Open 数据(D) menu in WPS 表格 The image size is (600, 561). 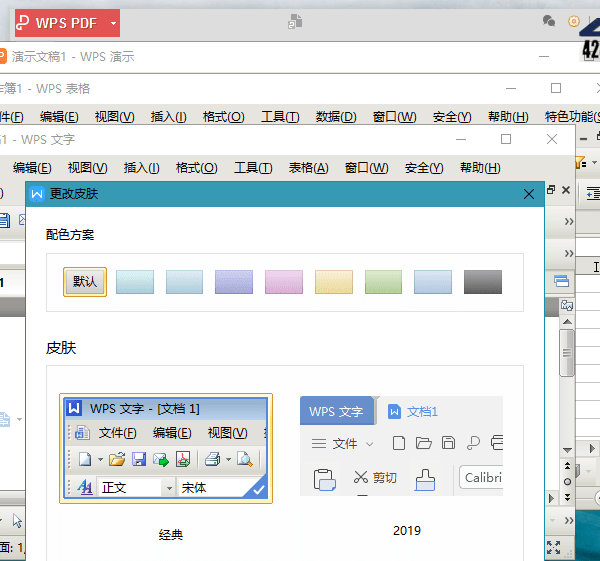pos(335,117)
